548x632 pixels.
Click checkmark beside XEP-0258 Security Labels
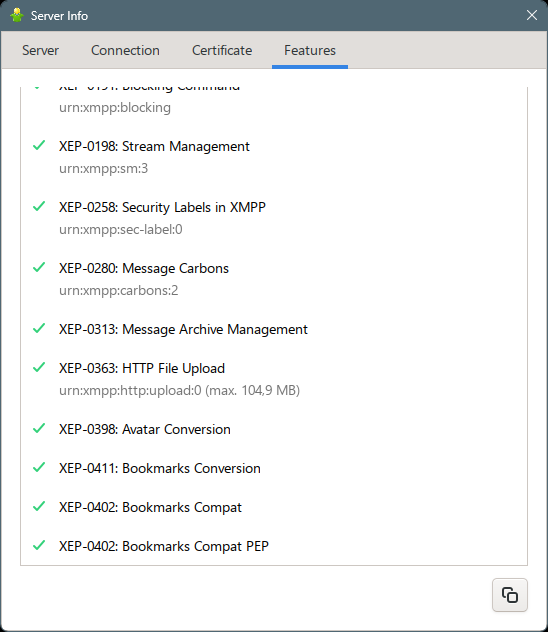[39, 206]
